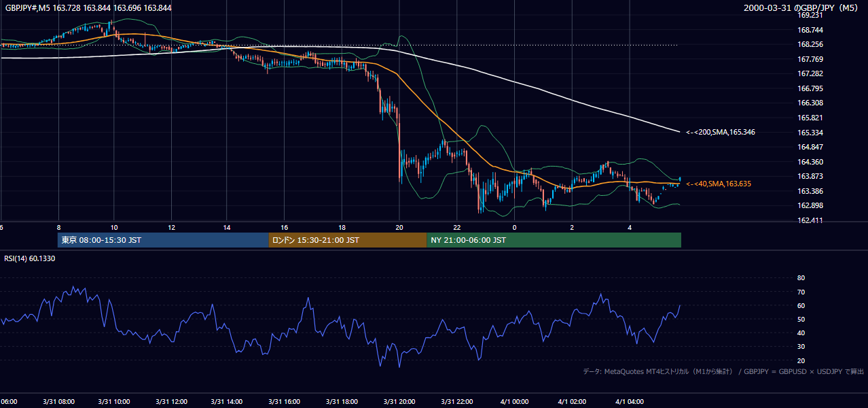Click the 3/31 18:00 time axis label

pyautogui.click(x=342, y=402)
